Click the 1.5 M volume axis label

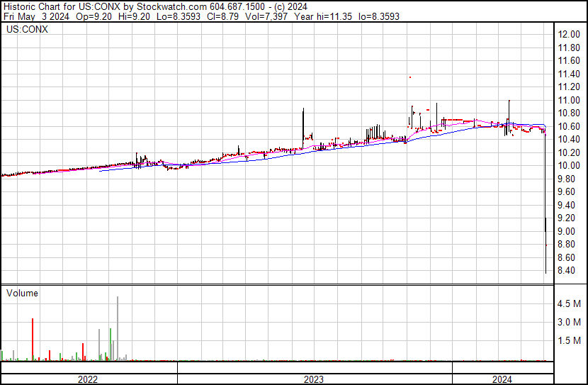point(570,341)
